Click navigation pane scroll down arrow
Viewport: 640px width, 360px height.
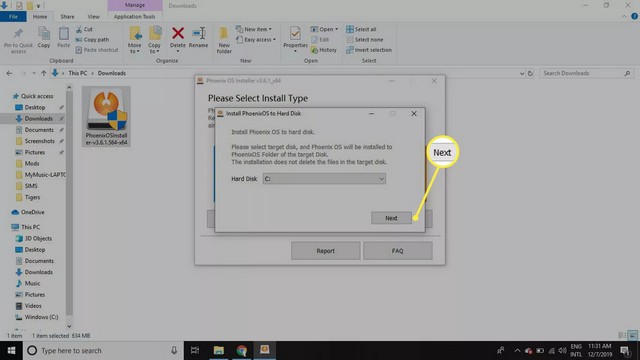pos(69,326)
